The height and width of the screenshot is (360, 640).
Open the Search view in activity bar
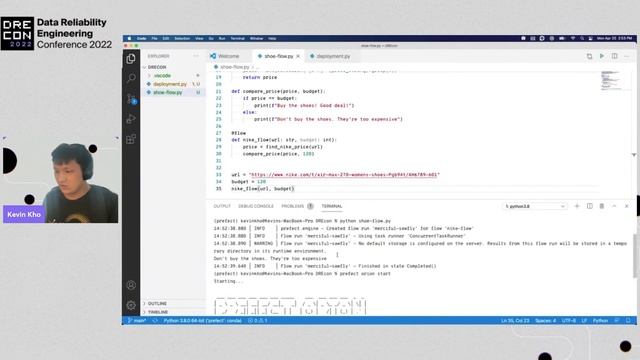pyautogui.click(x=131, y=78)
